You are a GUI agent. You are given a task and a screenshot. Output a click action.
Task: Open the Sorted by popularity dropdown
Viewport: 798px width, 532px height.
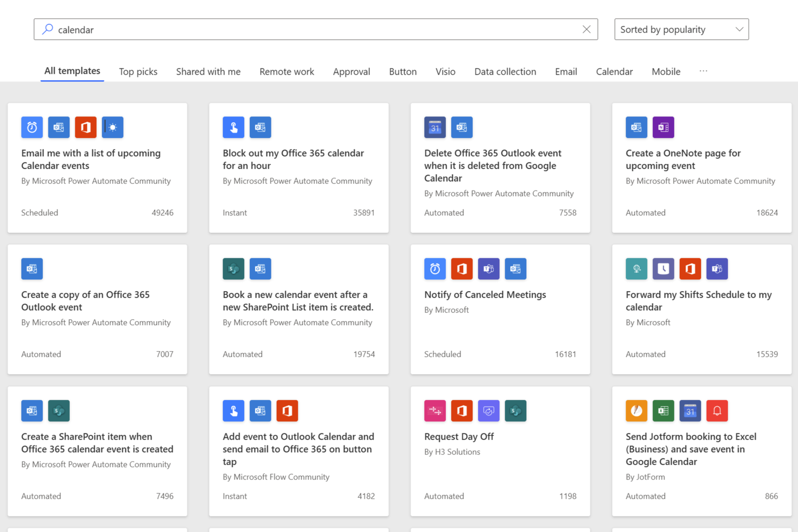pos(681,30)
